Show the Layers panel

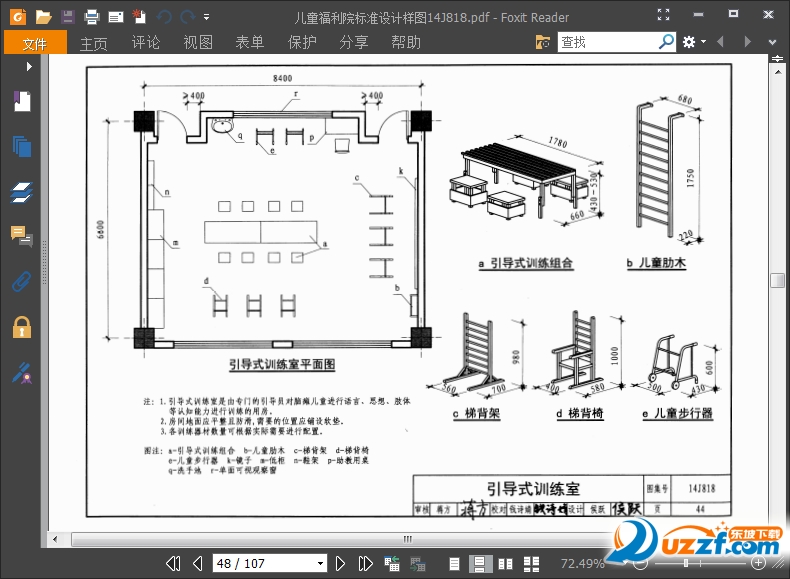click(22, 192)
